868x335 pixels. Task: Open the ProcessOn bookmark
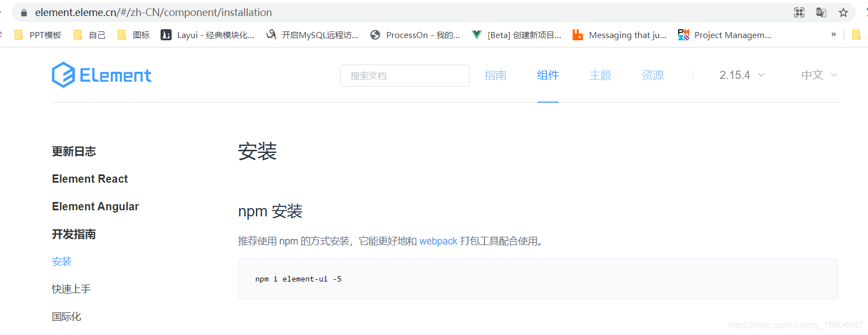pyautogui.click(x=415, y=35)
